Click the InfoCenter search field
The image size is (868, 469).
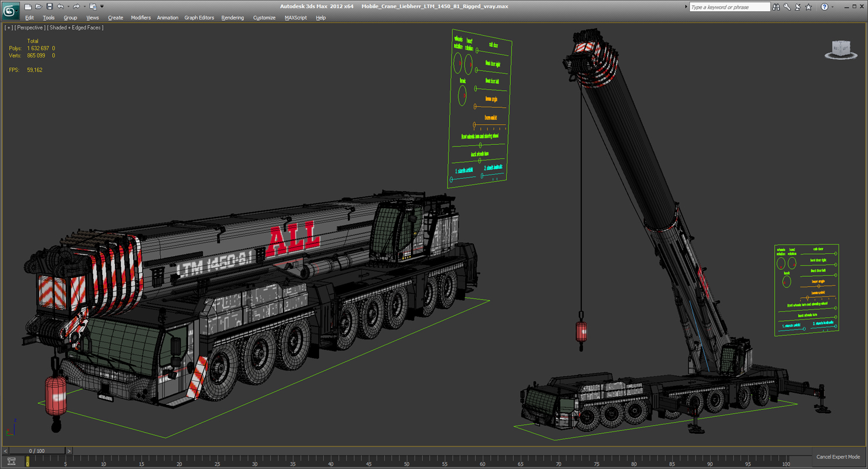click(730, 7)
